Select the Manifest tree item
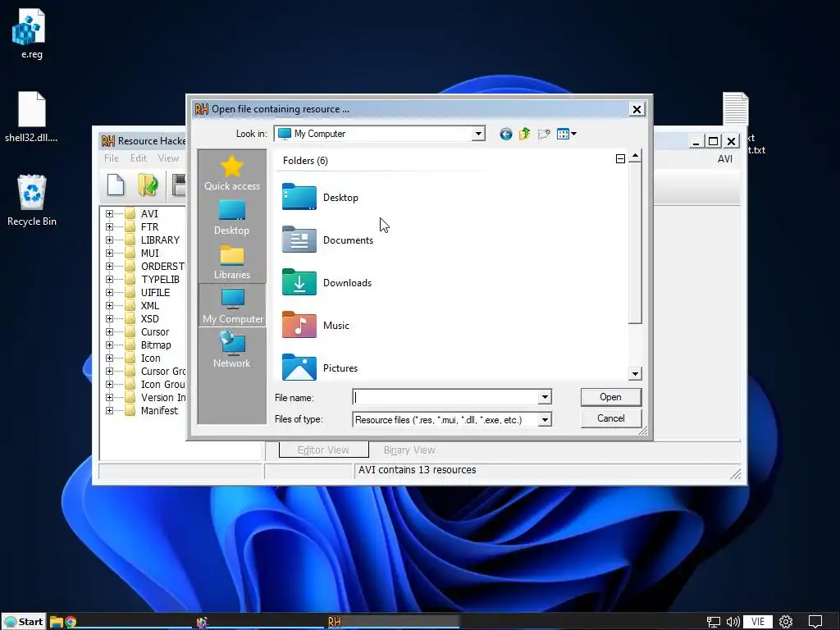Viewport: 840px width, 630px height. coord(159,410)
